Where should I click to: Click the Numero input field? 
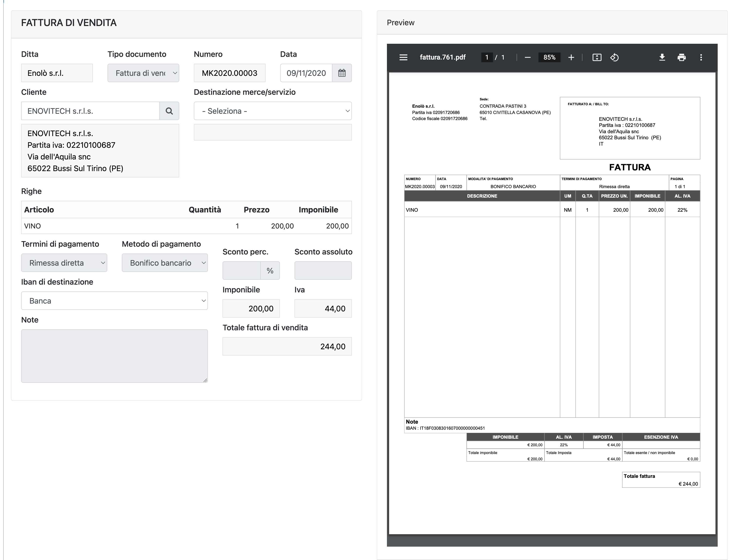(229, 73)
